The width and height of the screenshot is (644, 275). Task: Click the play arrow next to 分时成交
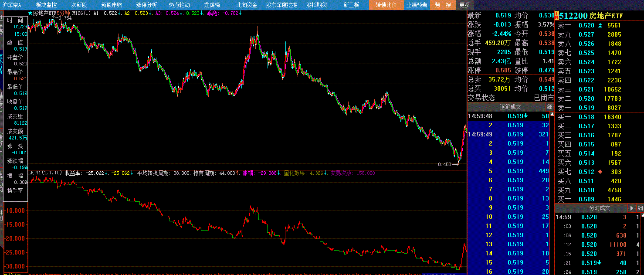(631, 208)
